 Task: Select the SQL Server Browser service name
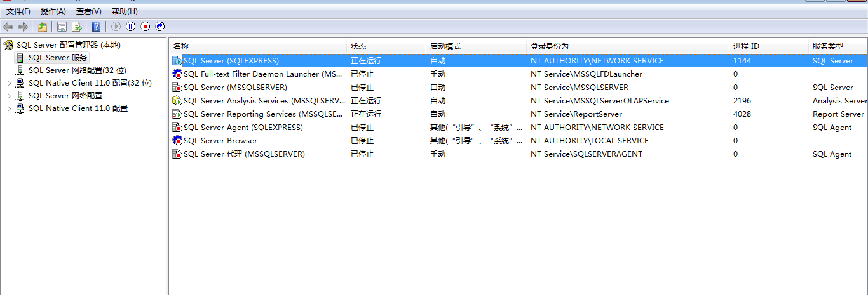[220, 141]
